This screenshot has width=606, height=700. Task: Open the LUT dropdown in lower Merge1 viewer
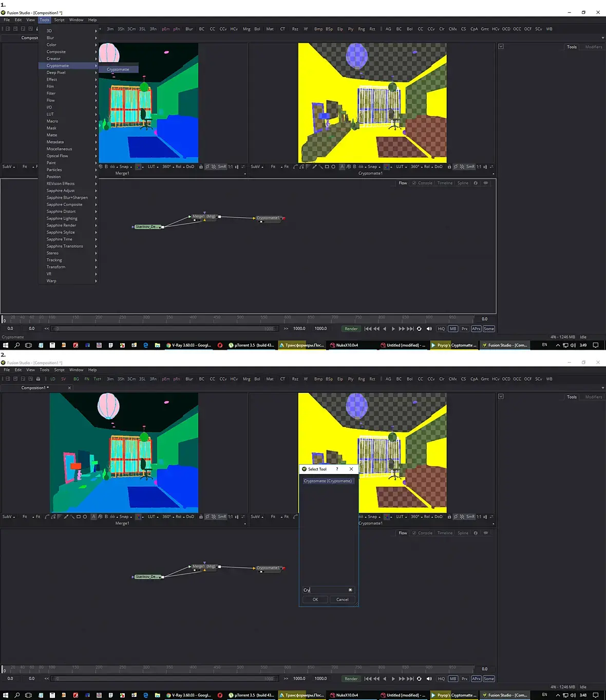[x=153, y=517]
